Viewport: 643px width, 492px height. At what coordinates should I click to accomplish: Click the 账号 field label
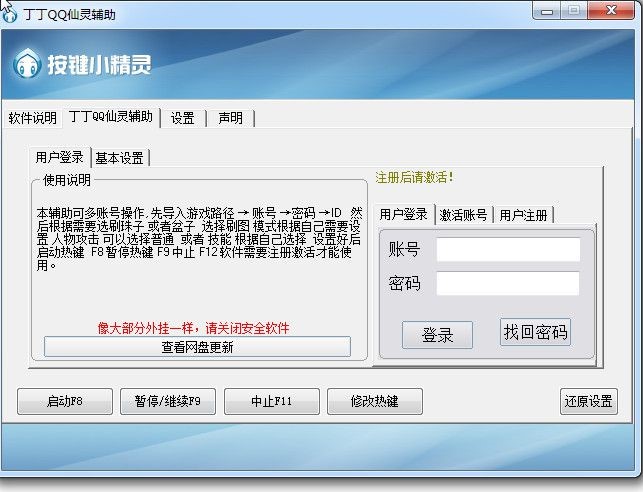[404, 249]
